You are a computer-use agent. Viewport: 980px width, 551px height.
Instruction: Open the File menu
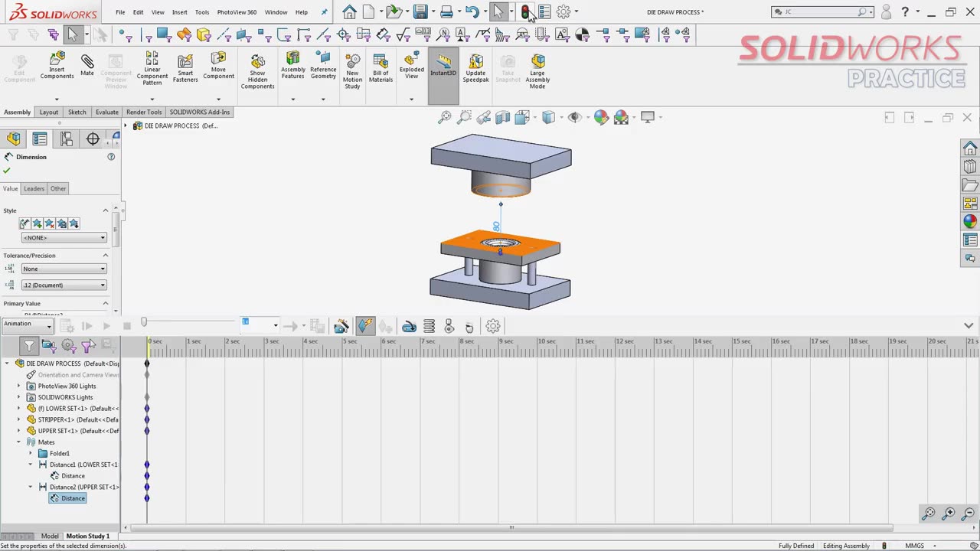(120, 12)
